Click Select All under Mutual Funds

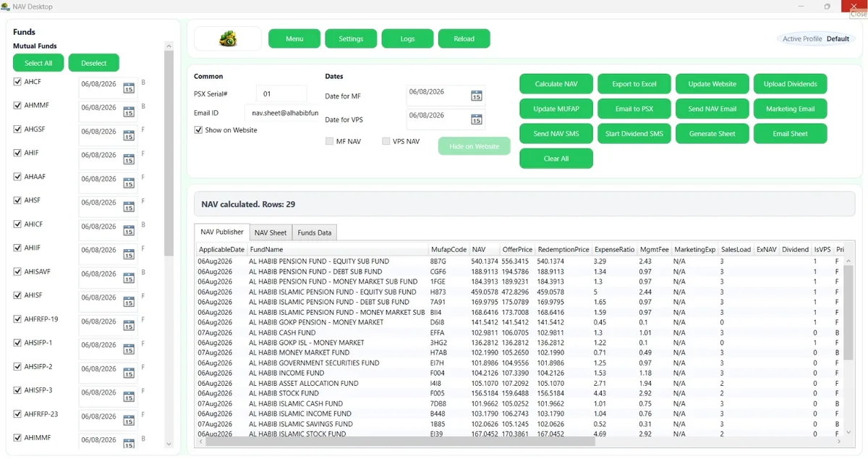[38, 63]
